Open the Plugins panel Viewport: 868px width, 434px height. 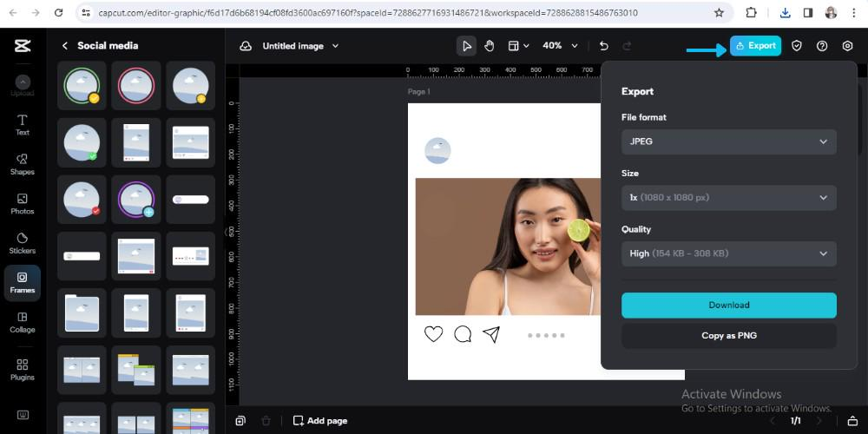[x=23, y=370]
